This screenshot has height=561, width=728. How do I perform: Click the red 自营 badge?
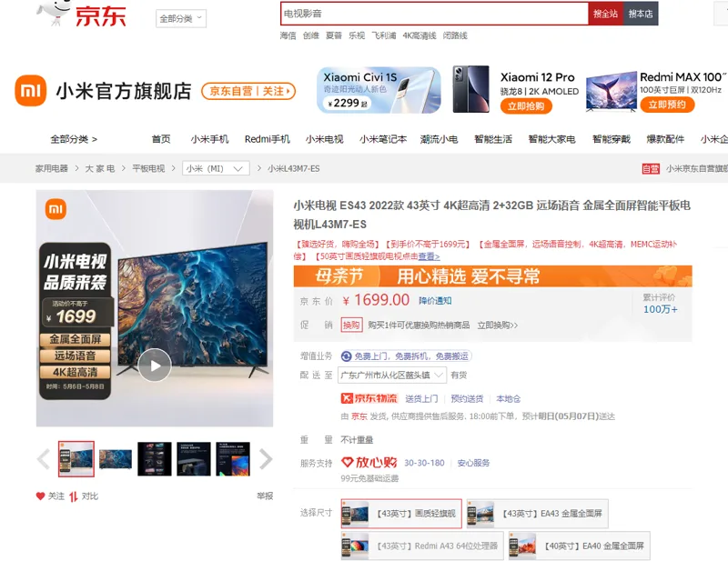click(651, 168)
